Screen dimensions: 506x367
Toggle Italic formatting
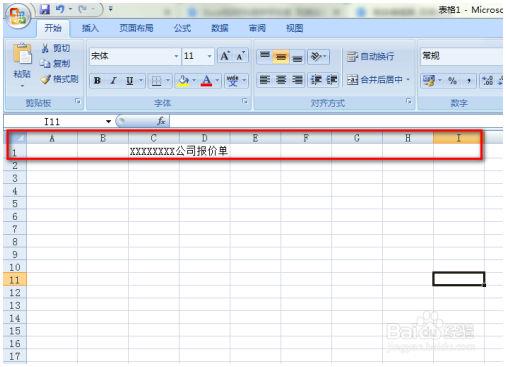point(114,81)
